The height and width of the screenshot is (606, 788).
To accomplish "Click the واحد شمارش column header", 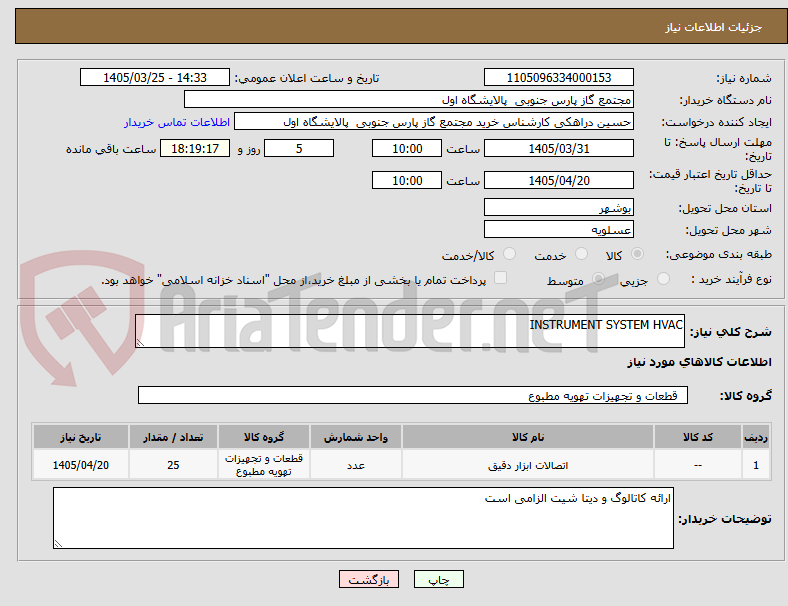I will [356, 437].
